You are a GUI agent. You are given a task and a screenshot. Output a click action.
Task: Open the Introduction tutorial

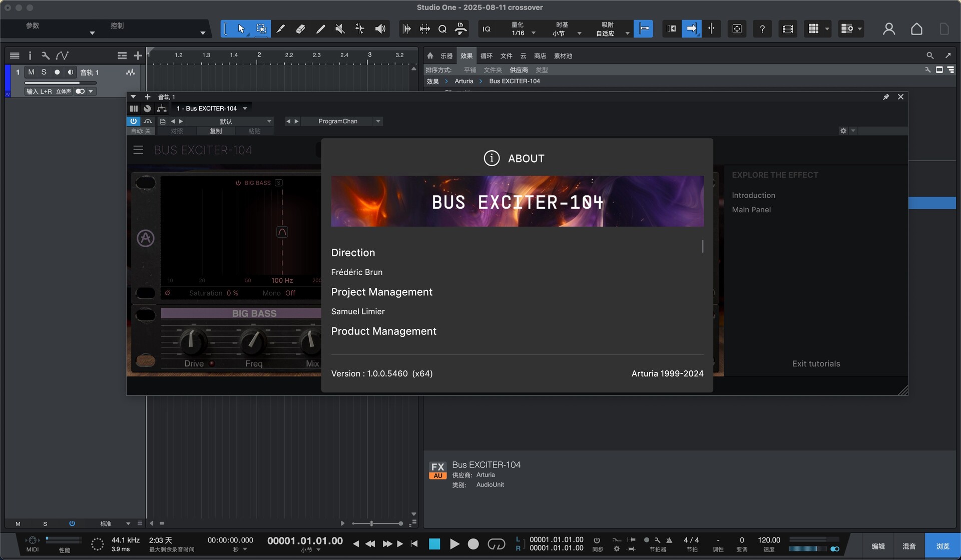(753, 195)
